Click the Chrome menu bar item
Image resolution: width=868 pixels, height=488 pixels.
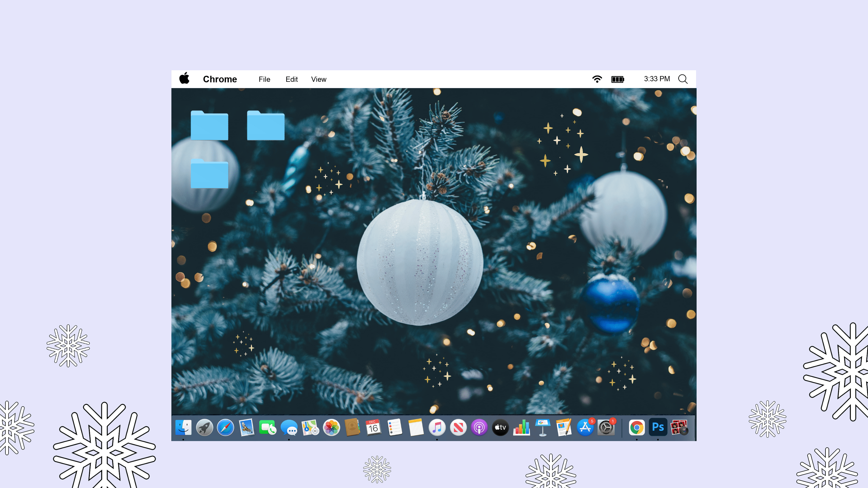220,79
